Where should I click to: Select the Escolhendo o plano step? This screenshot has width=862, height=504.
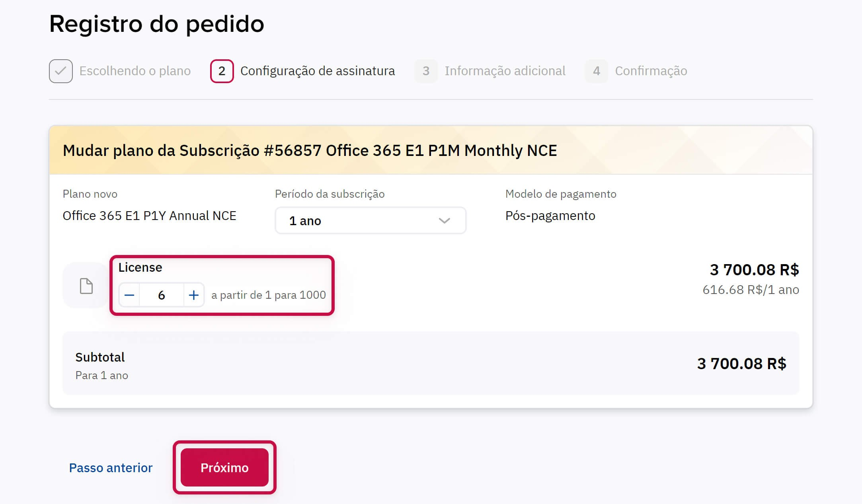pos(135,71)
